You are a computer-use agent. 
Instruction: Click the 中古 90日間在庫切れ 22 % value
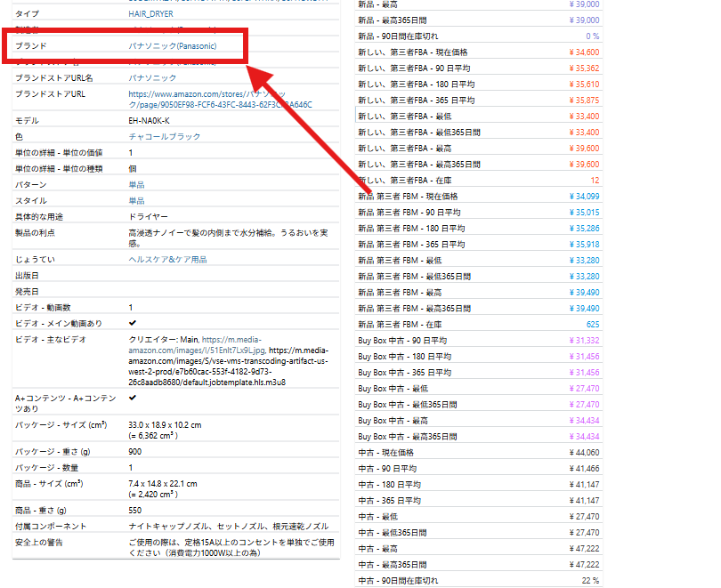tap(590, 581)
